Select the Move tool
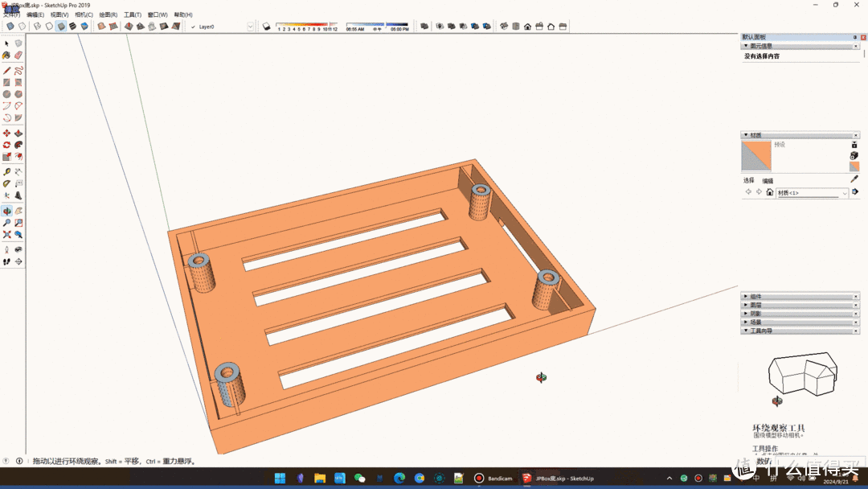This screenshot has height=489, width=868. point(6,133)
